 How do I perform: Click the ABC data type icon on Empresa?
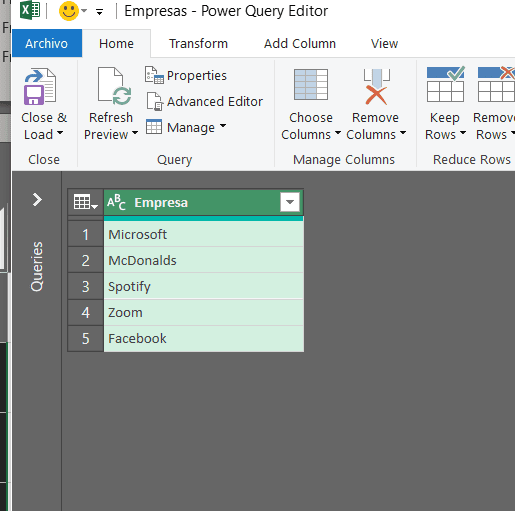(x=116, y=202)
